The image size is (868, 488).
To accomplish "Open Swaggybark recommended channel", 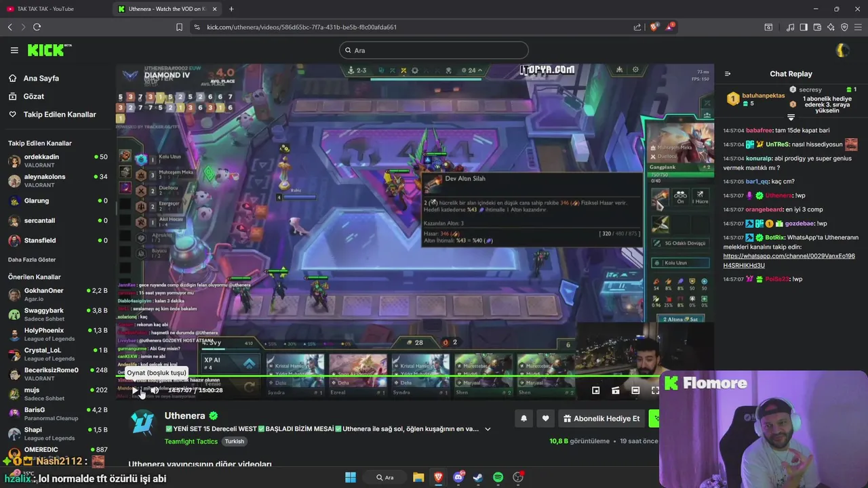I will click(58, 314).
